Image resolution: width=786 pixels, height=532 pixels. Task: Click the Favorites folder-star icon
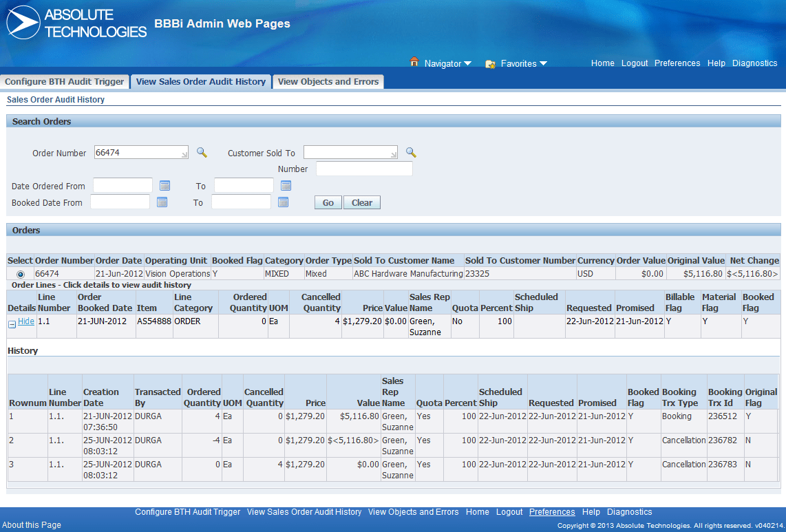coord(490,63)
